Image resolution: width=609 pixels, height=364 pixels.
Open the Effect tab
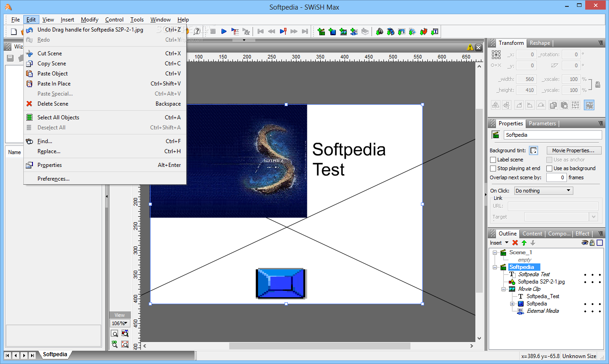[x=582, y=234]
